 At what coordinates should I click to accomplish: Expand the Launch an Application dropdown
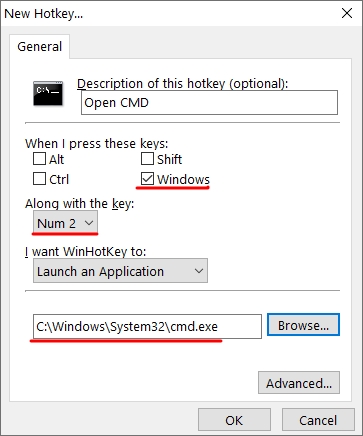pyautogui.click(x=120, y=271)
